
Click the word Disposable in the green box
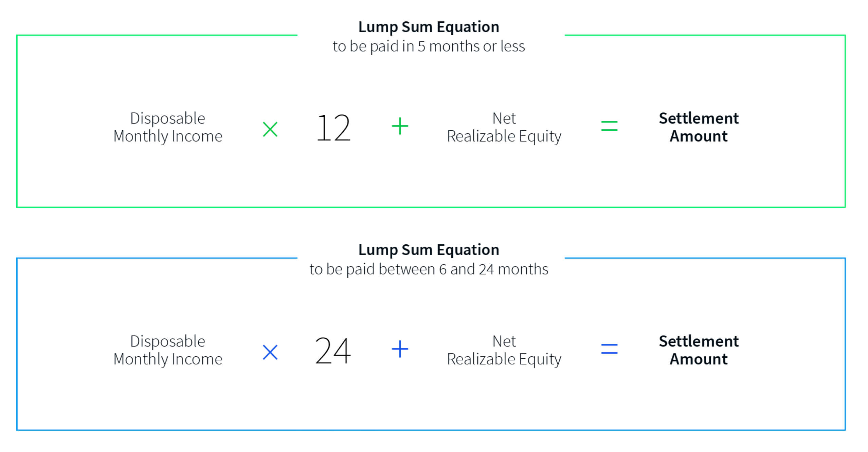tap(168, 119)
